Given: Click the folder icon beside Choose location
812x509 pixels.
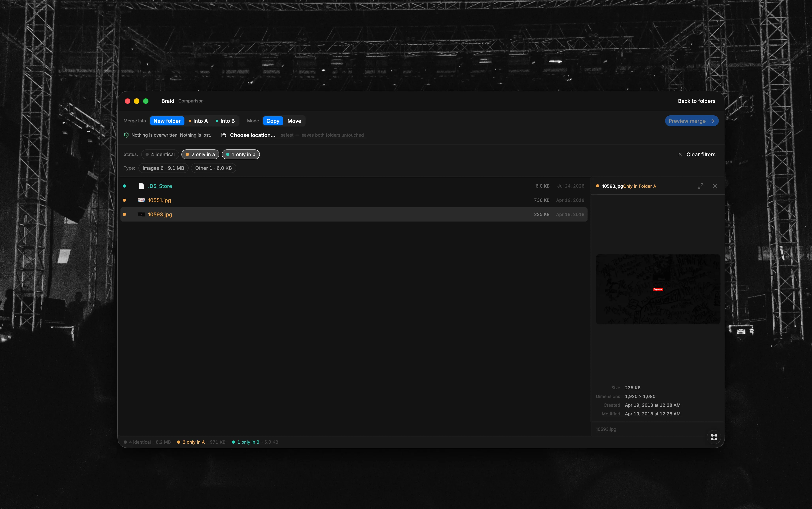Looking at the screenshot, I should [223, 135].
